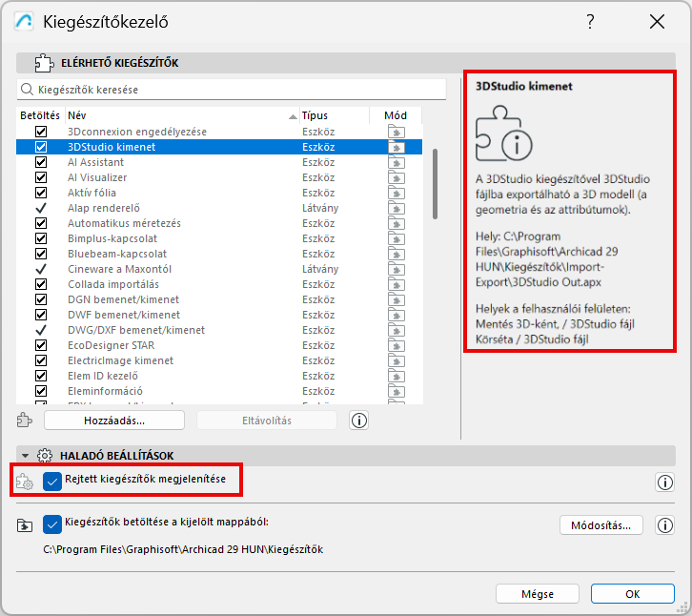Select the DWG/DXF bemenet/kimenet row
Viewport: 692px width, 616px height.
[219, 330]
